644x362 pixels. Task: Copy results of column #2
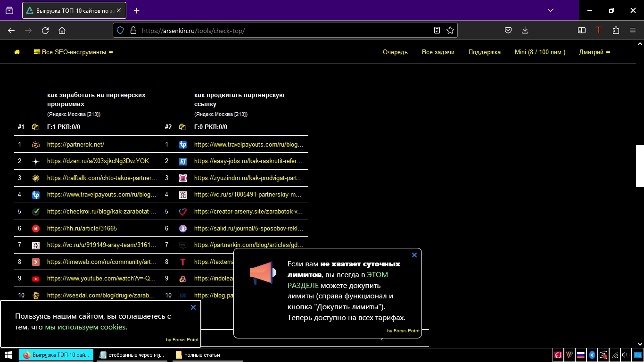[182, 127]
